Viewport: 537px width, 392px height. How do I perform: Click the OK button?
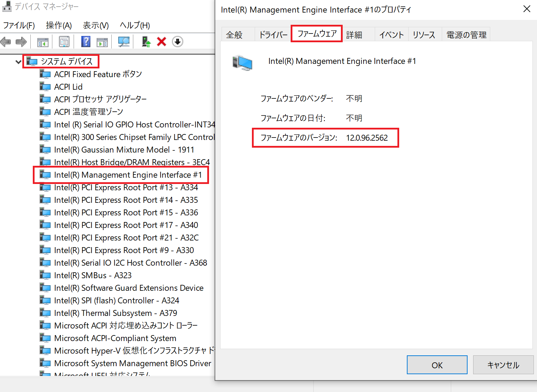pos(437,365)
